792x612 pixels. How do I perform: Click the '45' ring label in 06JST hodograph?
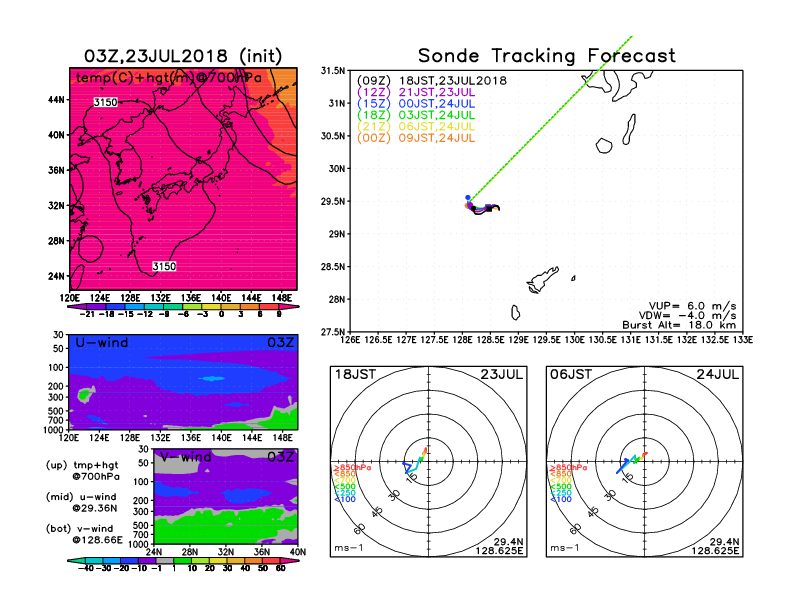pyautogui.click(x=593, y=512)
